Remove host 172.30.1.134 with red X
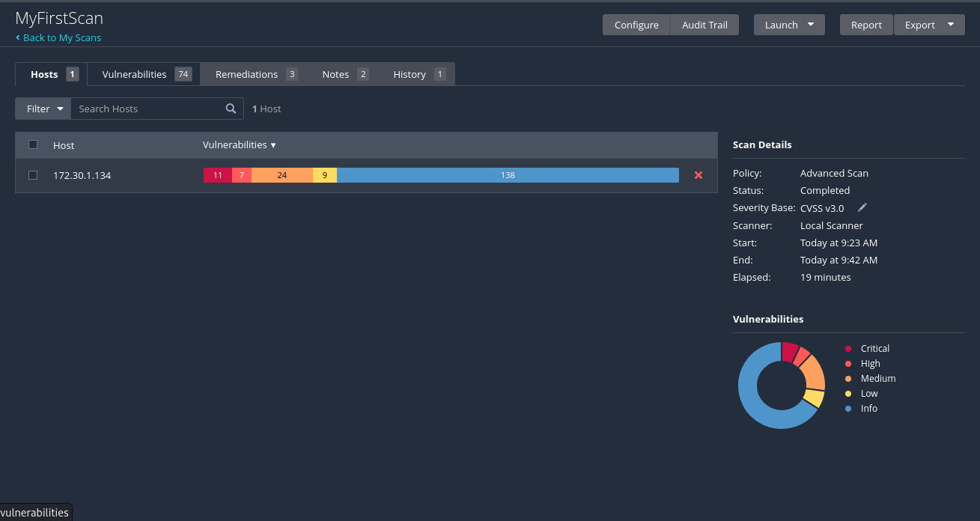The height and width of the screenshot is (521, 980). [699, 175]
